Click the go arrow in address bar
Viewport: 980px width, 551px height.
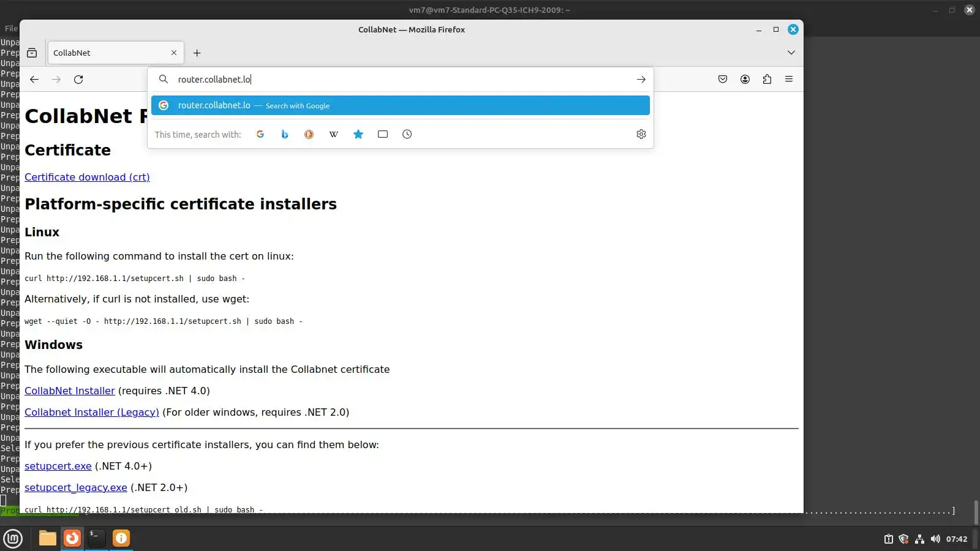[641, 80]
